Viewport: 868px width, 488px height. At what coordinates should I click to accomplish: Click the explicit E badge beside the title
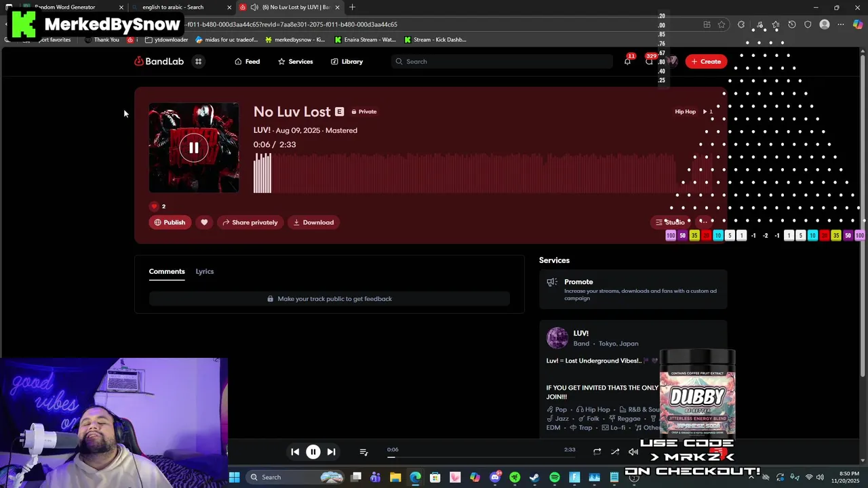340,112
